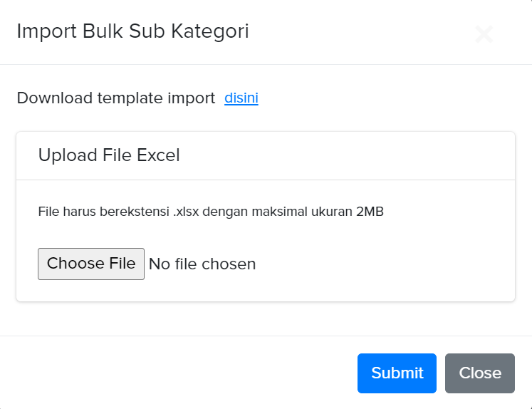Image resolution: width=532 pixels, height=409 pixels.
Task: Click the 'Upload File Excel' card header
Action: tap(109, 155)
